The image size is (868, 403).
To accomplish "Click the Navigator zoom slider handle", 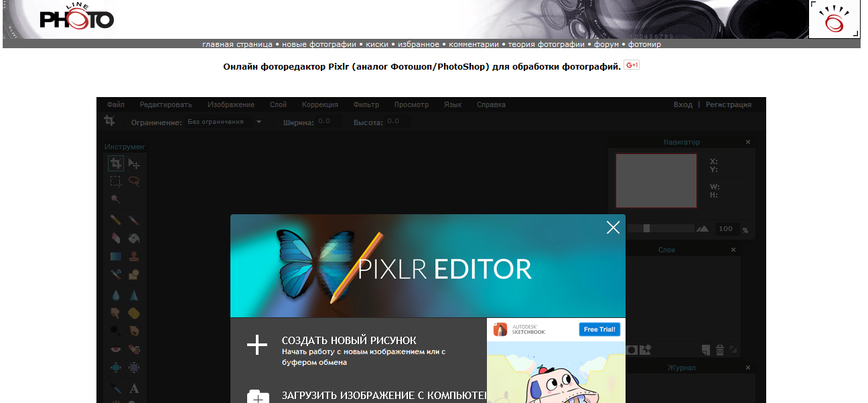I will pyautogui.click(x=646, y=228).
